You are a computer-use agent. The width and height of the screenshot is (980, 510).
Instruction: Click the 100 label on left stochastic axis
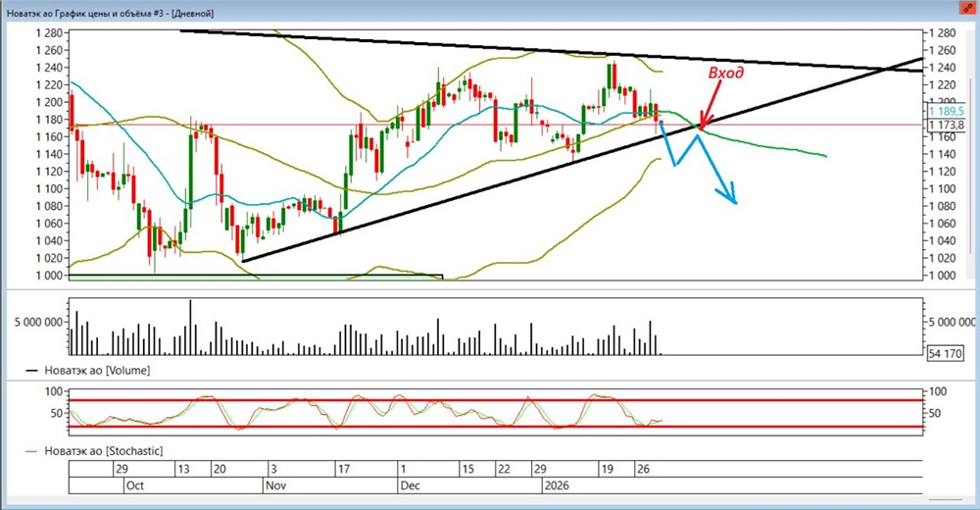coord(54,391)
